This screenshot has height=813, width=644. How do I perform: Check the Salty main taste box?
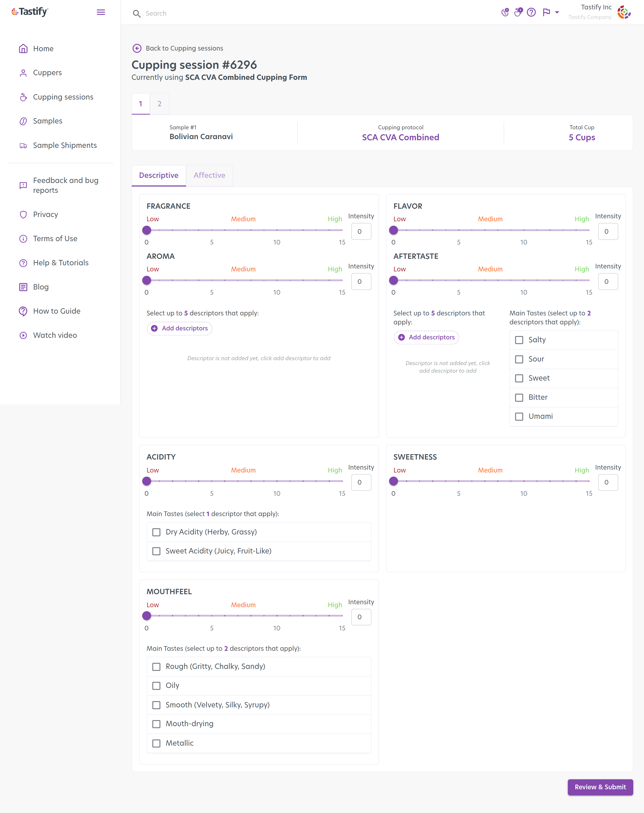519,340
